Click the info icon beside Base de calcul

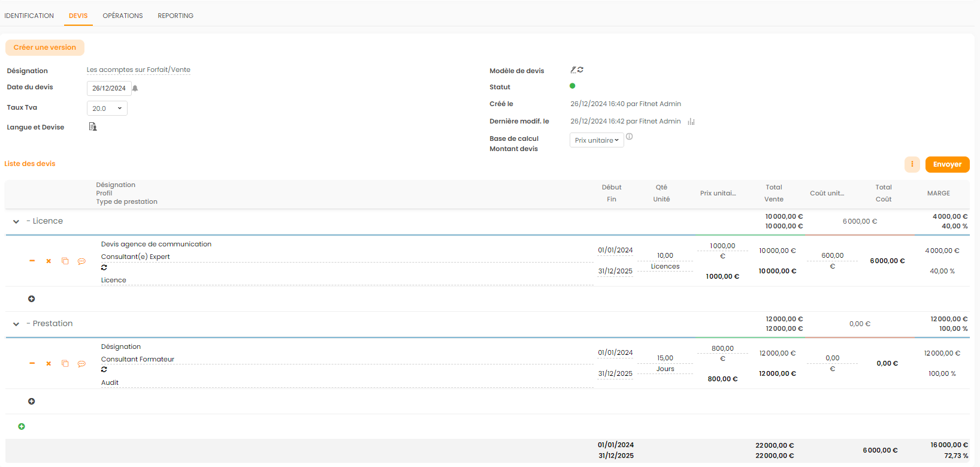(629, 137)
